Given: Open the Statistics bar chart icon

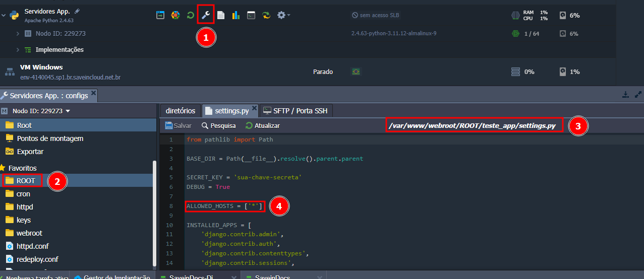Looking at the screenshot, I should coord(236,15).
